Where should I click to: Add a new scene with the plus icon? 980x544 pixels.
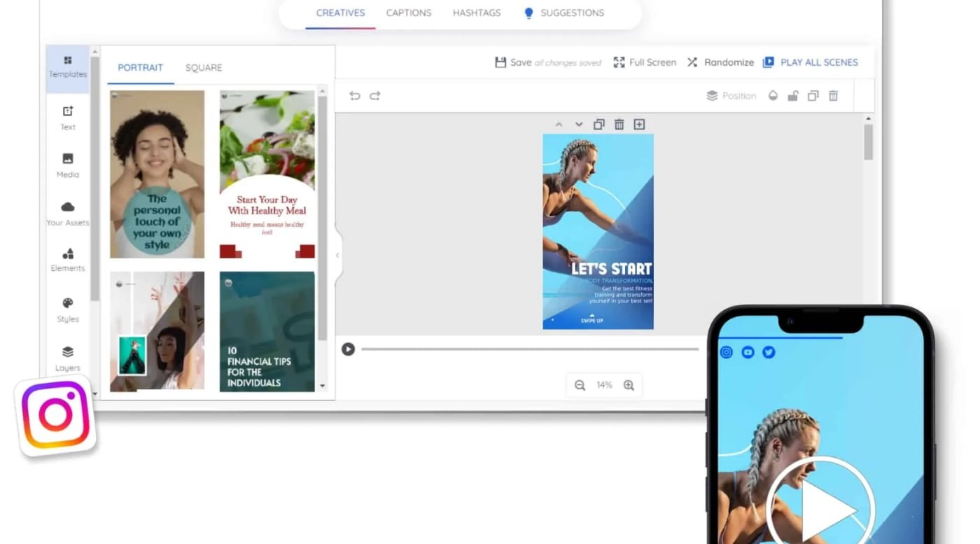[x=639, y=125]
